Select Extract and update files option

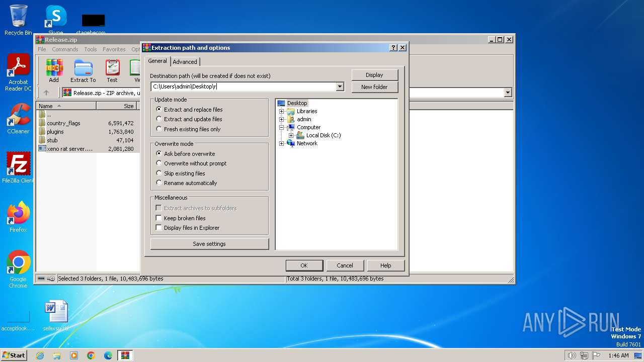(189, 119)
